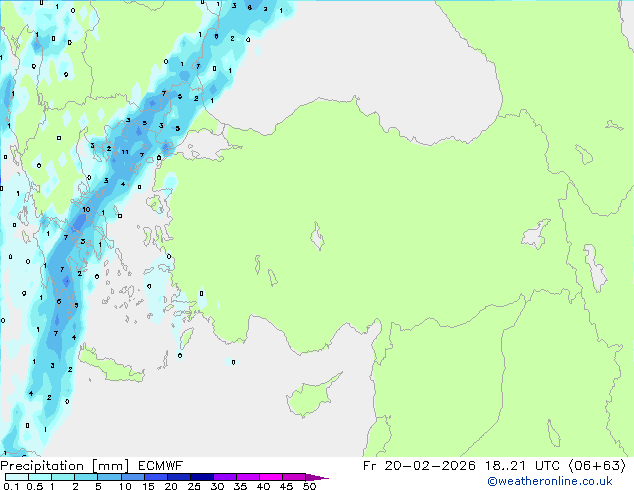Click the '0.1' legend scale label
Viewport: 634px width, 490px height.
click(x=11, y=486)
